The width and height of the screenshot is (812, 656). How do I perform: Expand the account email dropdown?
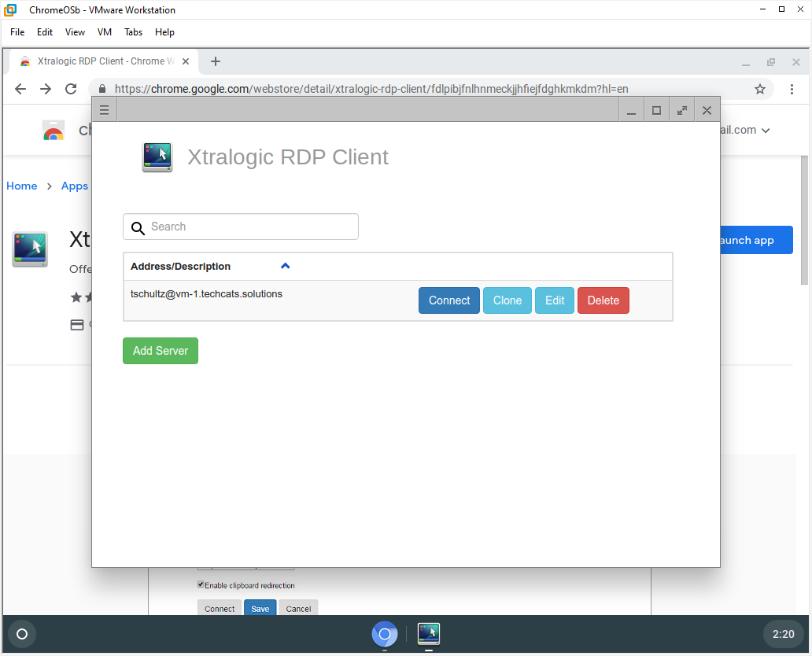[x=766, y=131]
